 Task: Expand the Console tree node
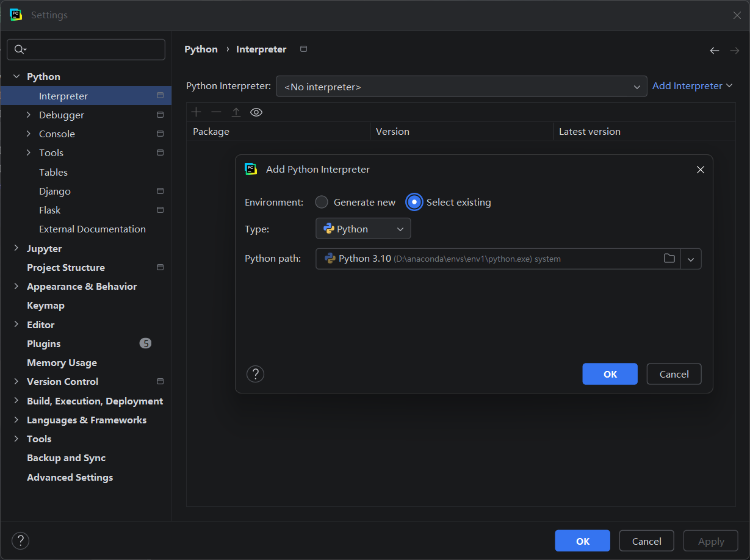pos(29,134)
